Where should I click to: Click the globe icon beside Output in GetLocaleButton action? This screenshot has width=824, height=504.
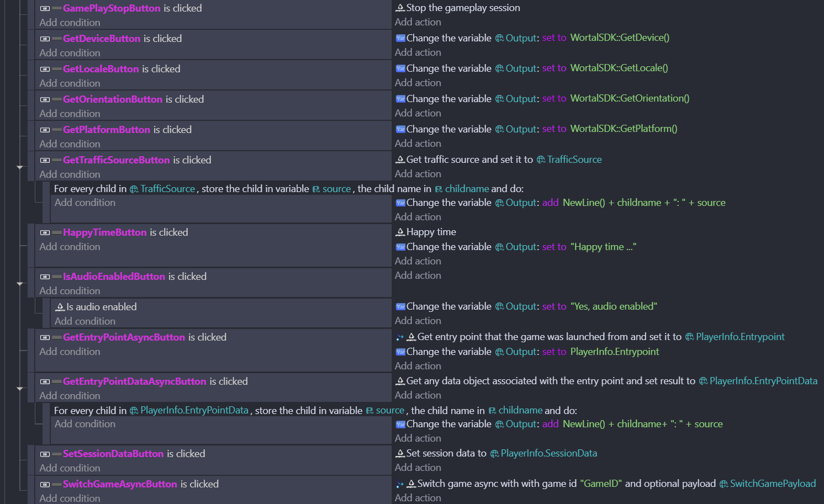[498, 68]
